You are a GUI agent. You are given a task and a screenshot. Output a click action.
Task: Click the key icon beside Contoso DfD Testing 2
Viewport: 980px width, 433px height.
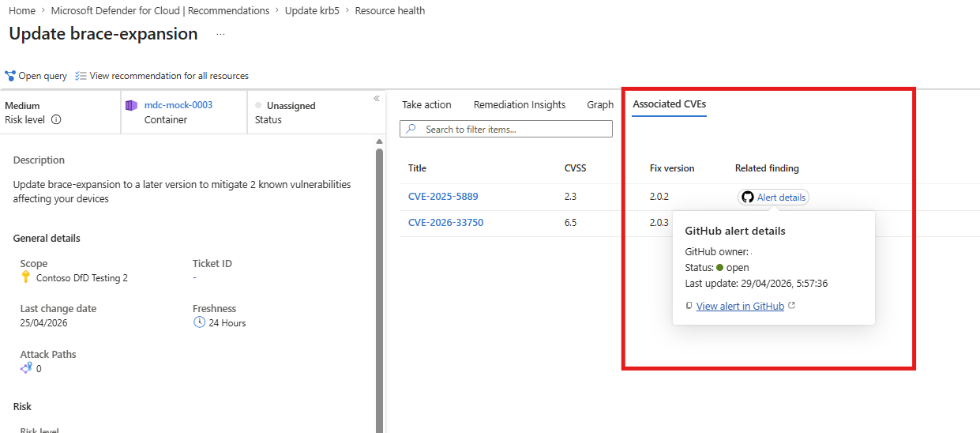pos(26,277)
